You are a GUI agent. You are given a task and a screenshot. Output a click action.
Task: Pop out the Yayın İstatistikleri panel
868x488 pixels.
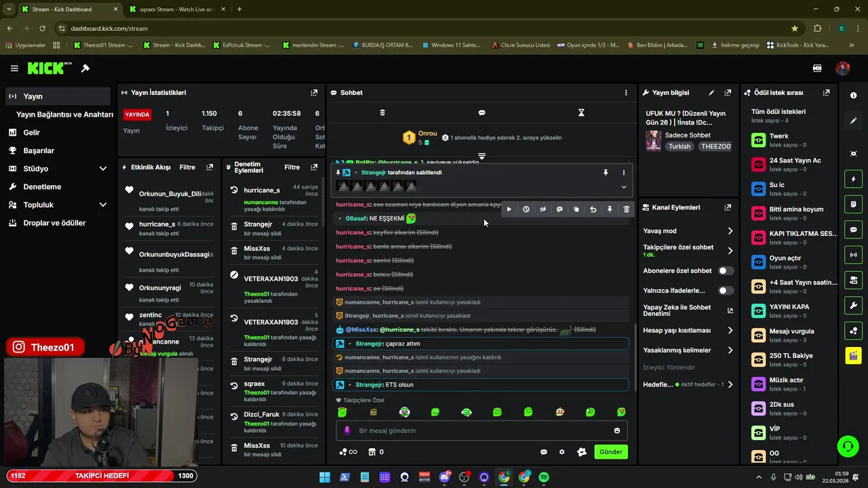[314, 93]
